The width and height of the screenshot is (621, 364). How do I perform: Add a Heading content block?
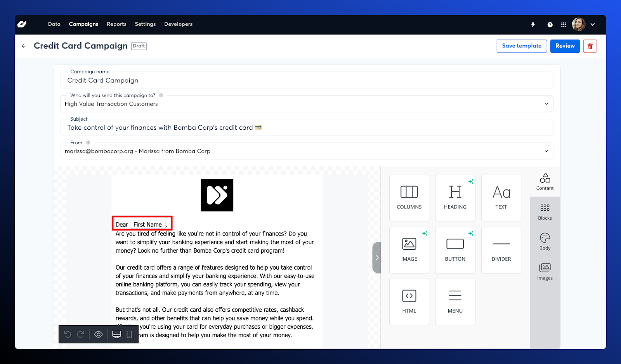tap(455, 198)
